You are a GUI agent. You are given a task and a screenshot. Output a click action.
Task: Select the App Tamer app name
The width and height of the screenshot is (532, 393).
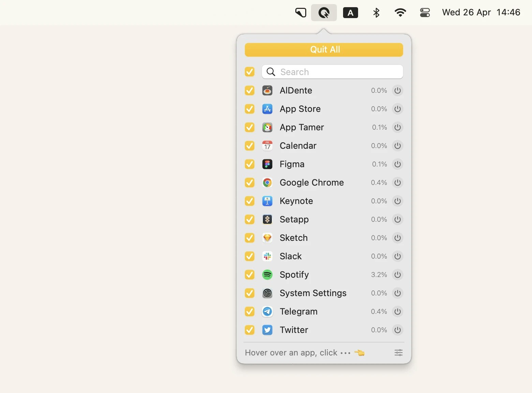[x=302, y=127]
